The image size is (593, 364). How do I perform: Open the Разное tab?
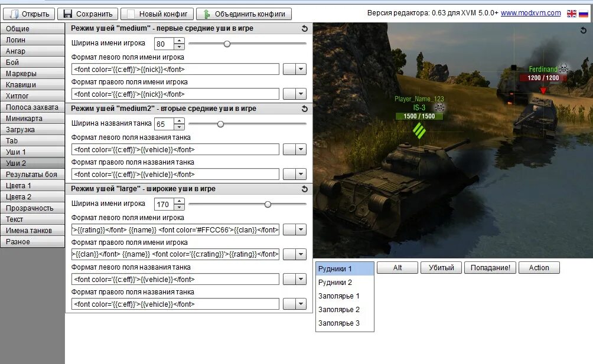point(32,242)
